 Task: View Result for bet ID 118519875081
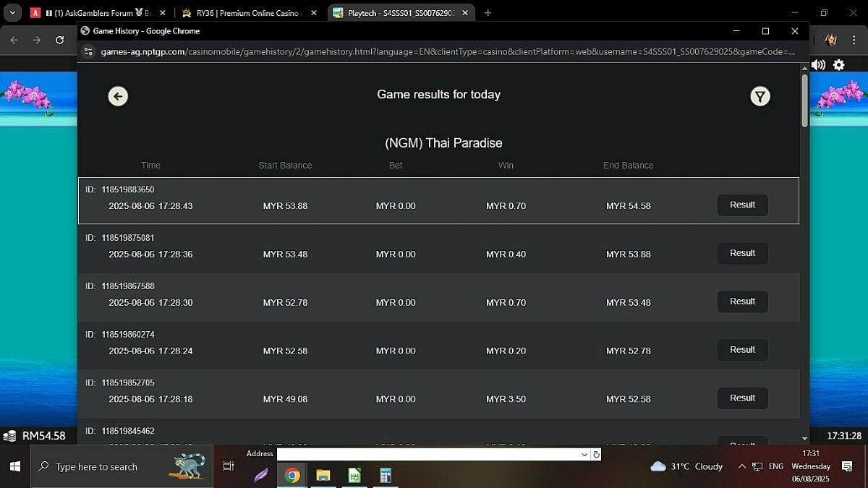coord(742,253)
